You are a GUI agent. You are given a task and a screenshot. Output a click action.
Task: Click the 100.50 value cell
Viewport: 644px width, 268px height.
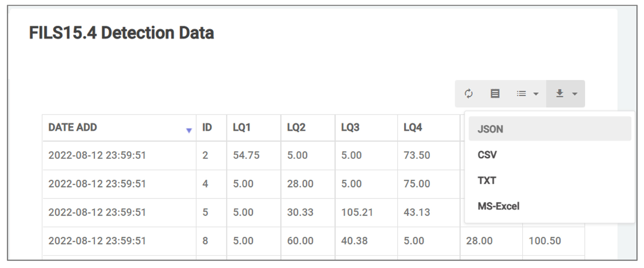[545, 241]
